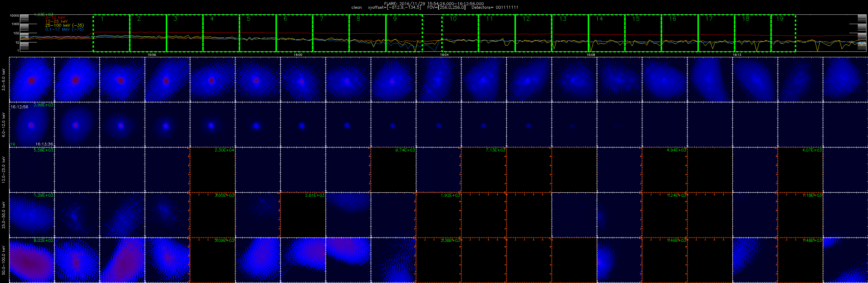Click the '15:56' time axis label
This screenshot has width=868, height=283.
point(152,54)
